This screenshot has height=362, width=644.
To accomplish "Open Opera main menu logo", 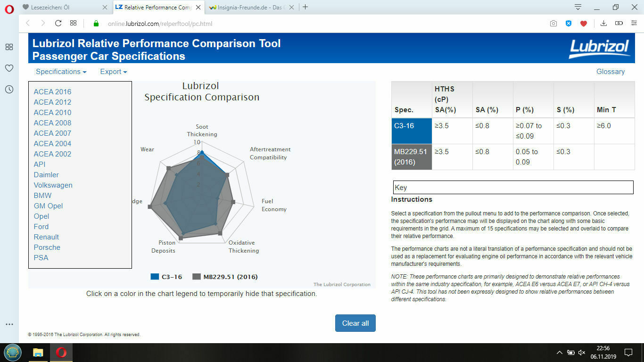I will (x=9, y=8).
